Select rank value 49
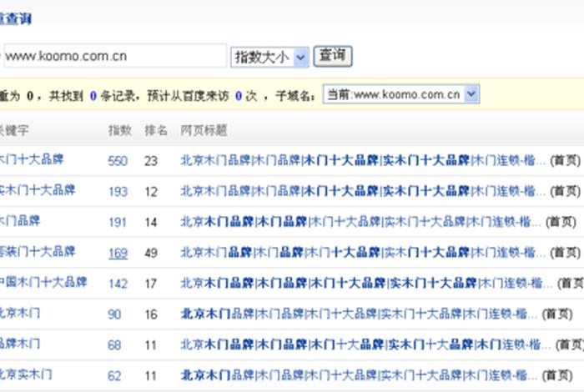584x392 pixels. click(x=151, y=254)
